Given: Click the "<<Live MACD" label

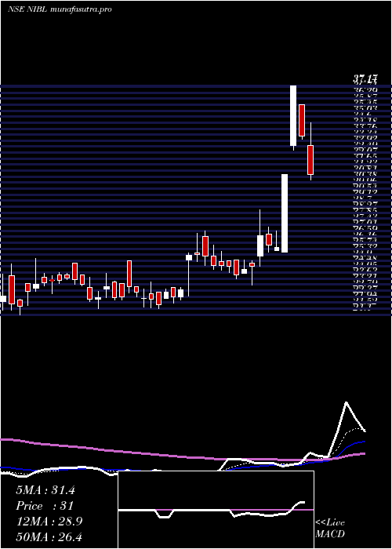Looking at the screenshot, I should point(330,528).
